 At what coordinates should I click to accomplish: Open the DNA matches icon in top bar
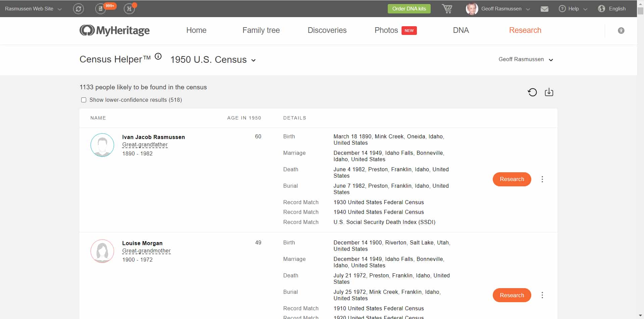(x=129, y=9)
